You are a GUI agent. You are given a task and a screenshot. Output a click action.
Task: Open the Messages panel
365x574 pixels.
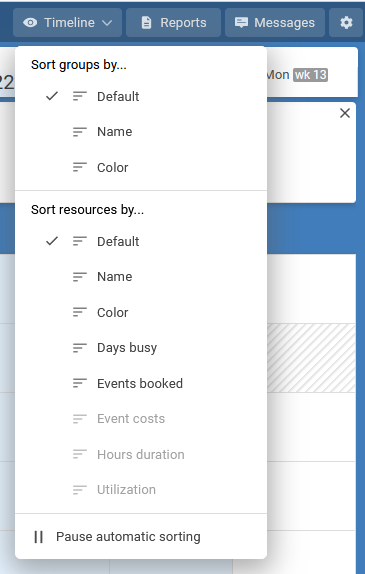[x=275, y=23]
